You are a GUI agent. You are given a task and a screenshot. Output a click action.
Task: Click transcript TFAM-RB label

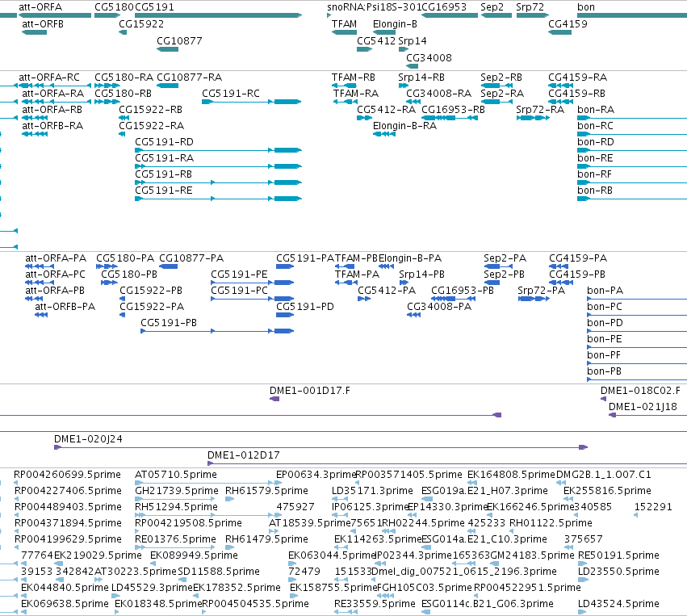(x=353, y=78)
